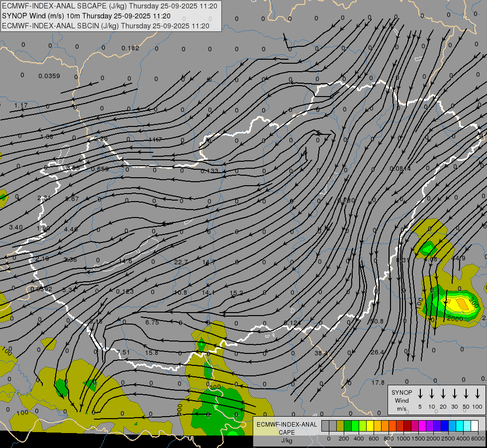Pick the bright magenta CAPE legend swatch

click(x=422, y=426)
